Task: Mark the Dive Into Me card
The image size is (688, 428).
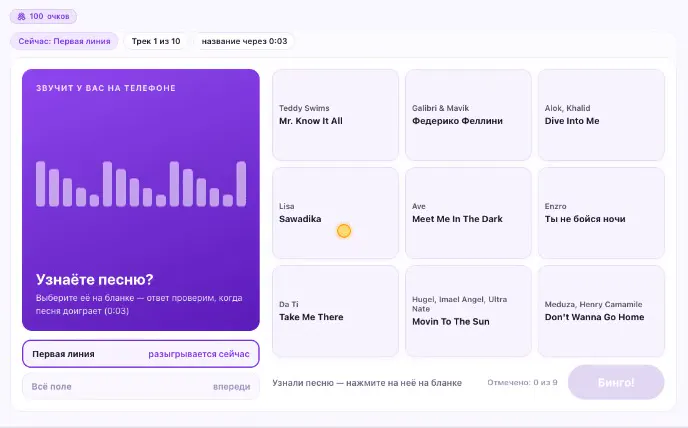Action: pyautogui.click(x=601, y=115)
